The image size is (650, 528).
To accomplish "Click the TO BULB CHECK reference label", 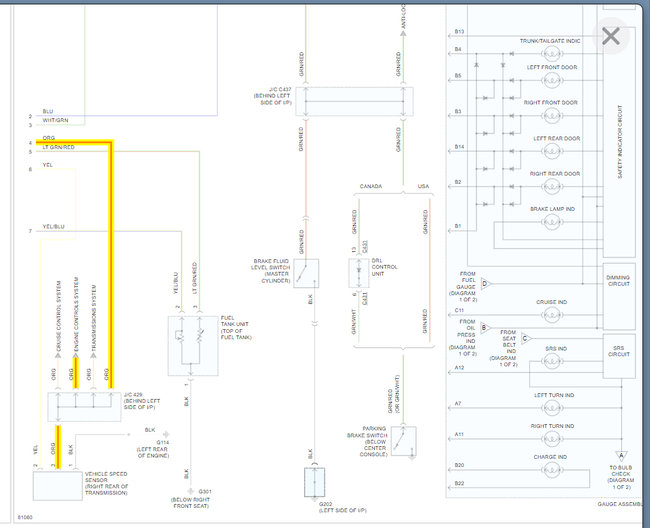I will 621,477.
